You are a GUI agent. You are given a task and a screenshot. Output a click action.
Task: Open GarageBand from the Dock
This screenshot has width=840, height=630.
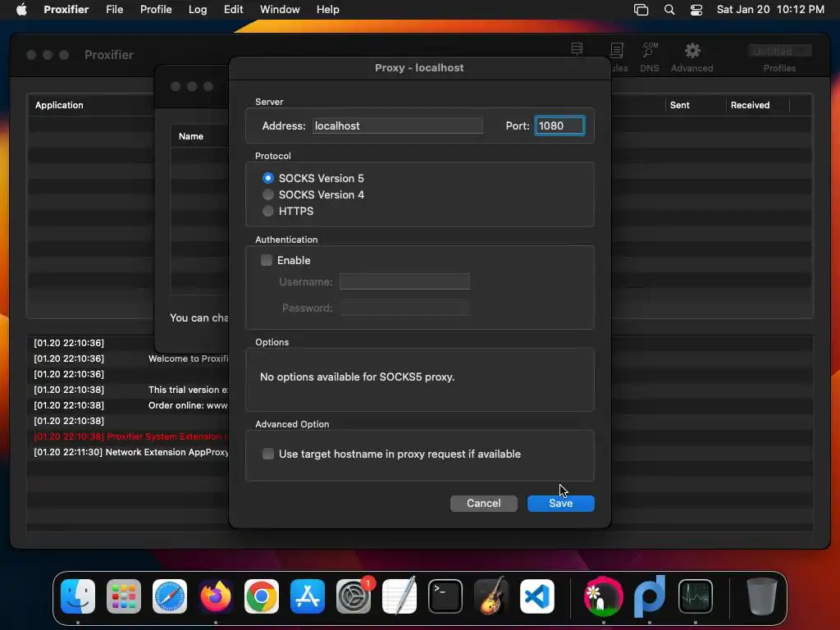click(491, 596)
